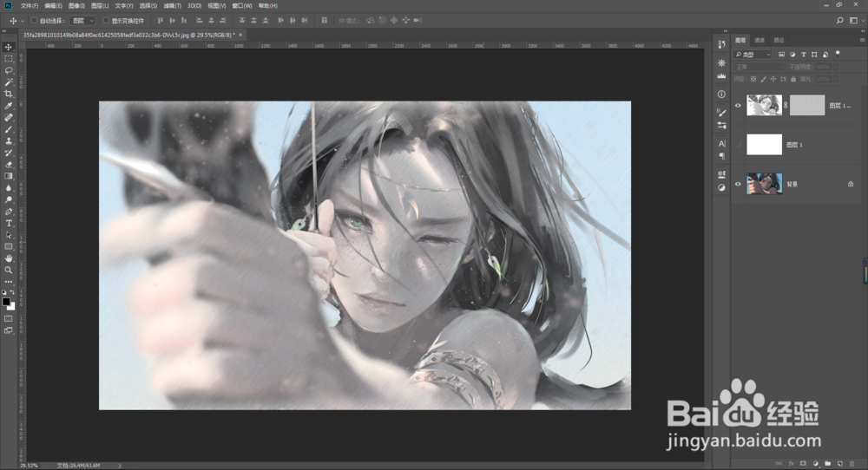
Task: Expand the status bar info arrow
Action: pos(120,466)
